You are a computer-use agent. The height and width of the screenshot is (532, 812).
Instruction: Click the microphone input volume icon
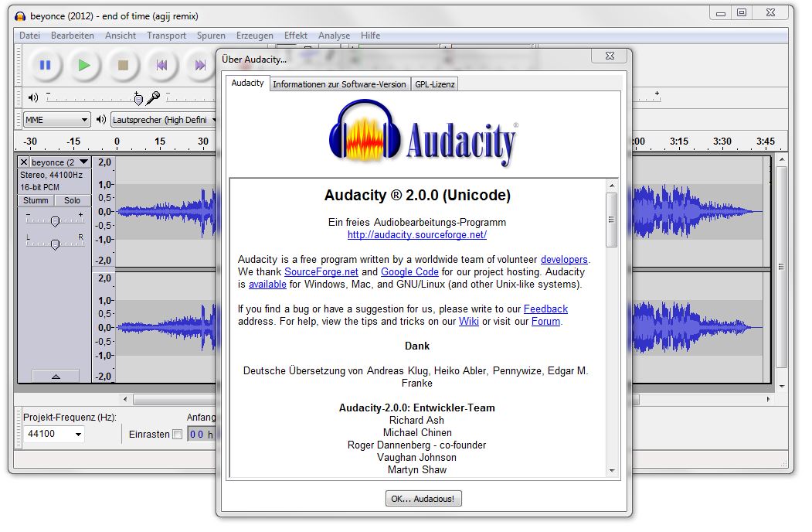tap(153, 97)
